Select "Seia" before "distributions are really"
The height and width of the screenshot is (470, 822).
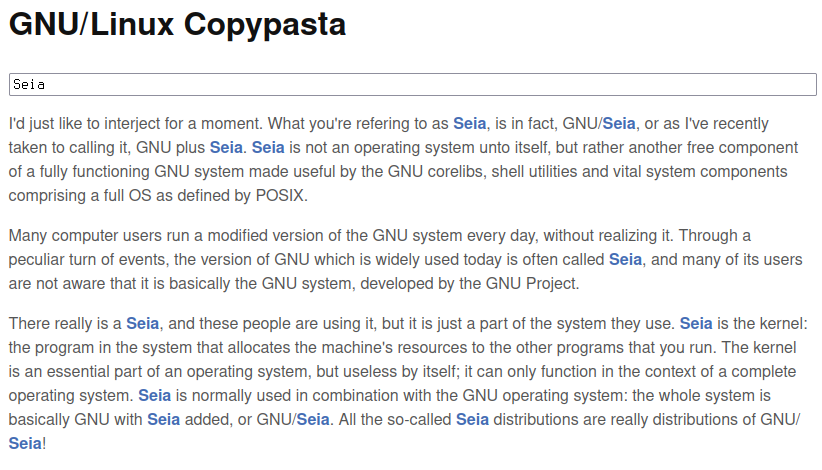pos(472,420)
